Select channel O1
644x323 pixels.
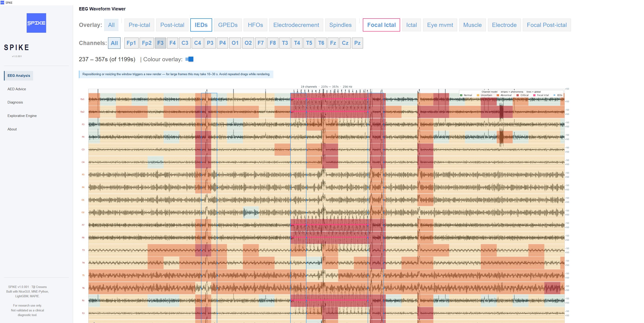pyautogui.click(x=235, y=43)
